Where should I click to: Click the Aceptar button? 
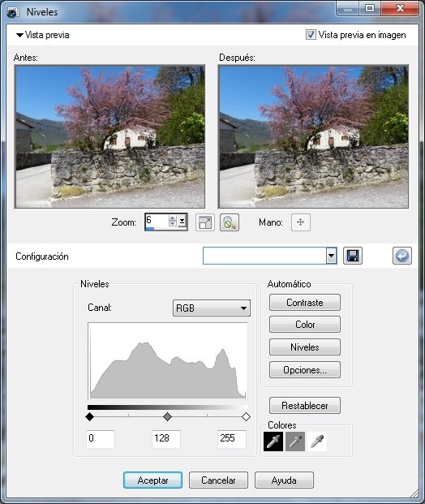(x=152, y=480)
